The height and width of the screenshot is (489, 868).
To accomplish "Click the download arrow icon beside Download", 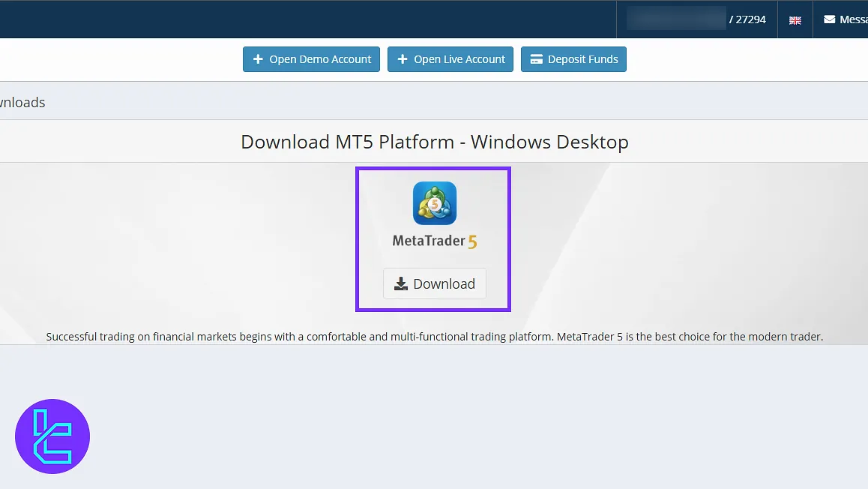I will coord(401,283).
